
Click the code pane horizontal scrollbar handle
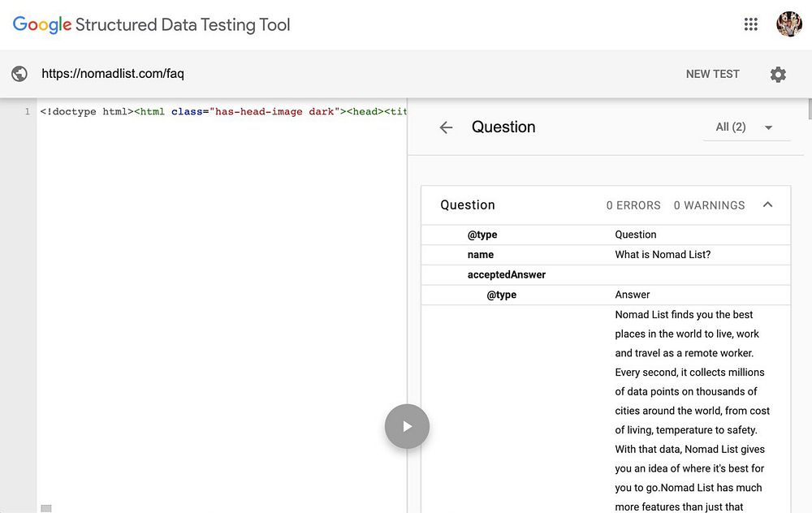[x=46, y=508]
